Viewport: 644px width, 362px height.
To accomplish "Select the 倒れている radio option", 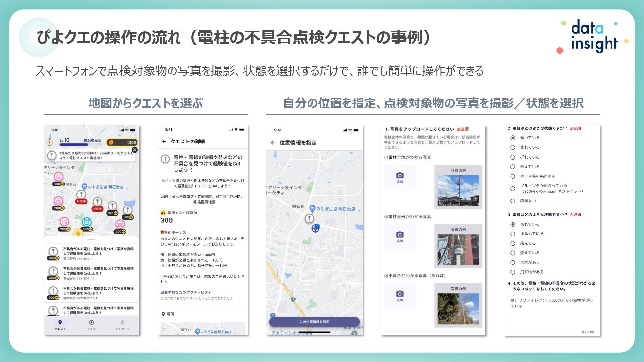I will point(513,147).
